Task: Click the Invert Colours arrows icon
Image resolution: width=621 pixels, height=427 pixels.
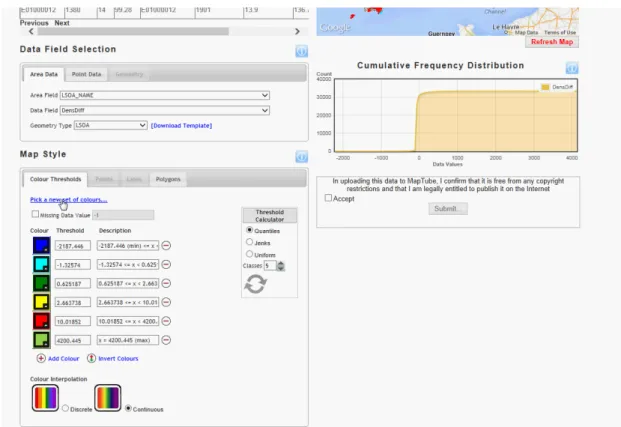Action: [91, 358]
